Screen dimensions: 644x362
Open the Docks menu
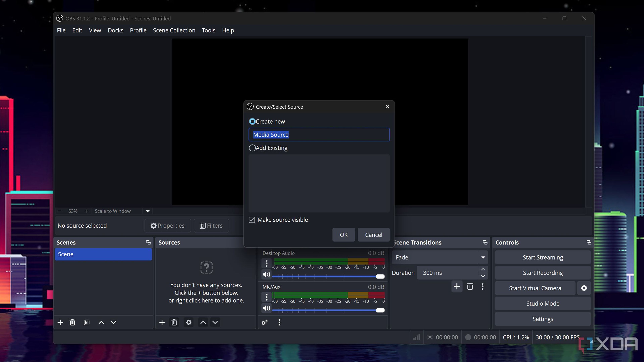pyautogui.click(x=116, y=30)
